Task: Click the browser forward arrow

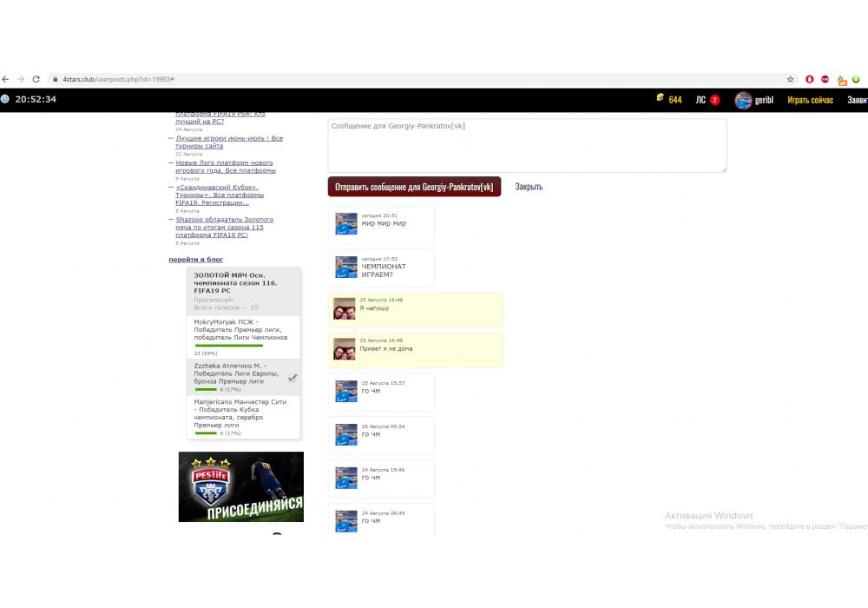Action: click(21, 79)
